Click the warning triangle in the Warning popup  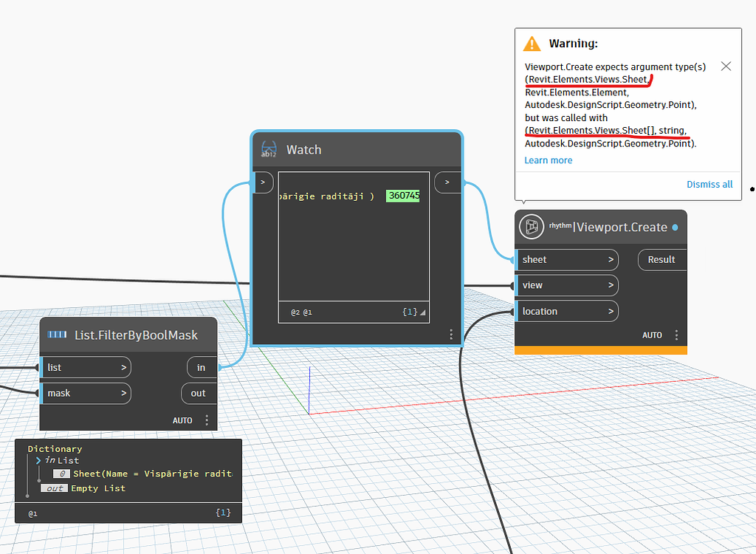point(532,44)
